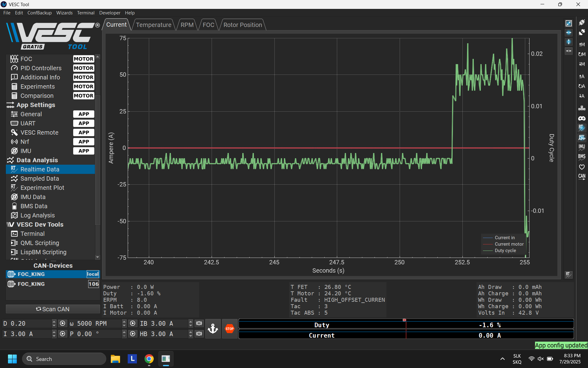Viewport: 588px width, 368px height.
Task: Apply HB handbrake current button
Action: (x=199, y=334)
